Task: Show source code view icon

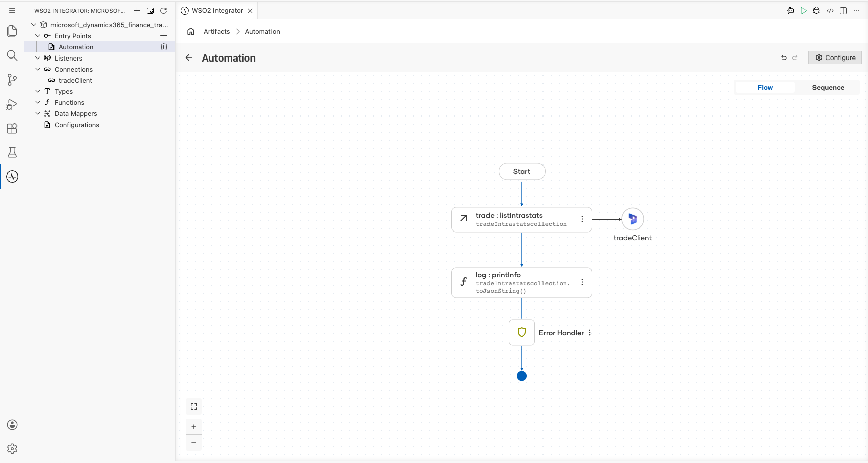Action: click(x=830, y=11)
